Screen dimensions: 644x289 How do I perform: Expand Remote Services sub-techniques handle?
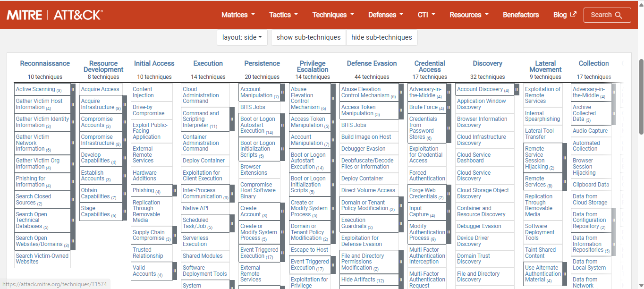click(565, 182)
